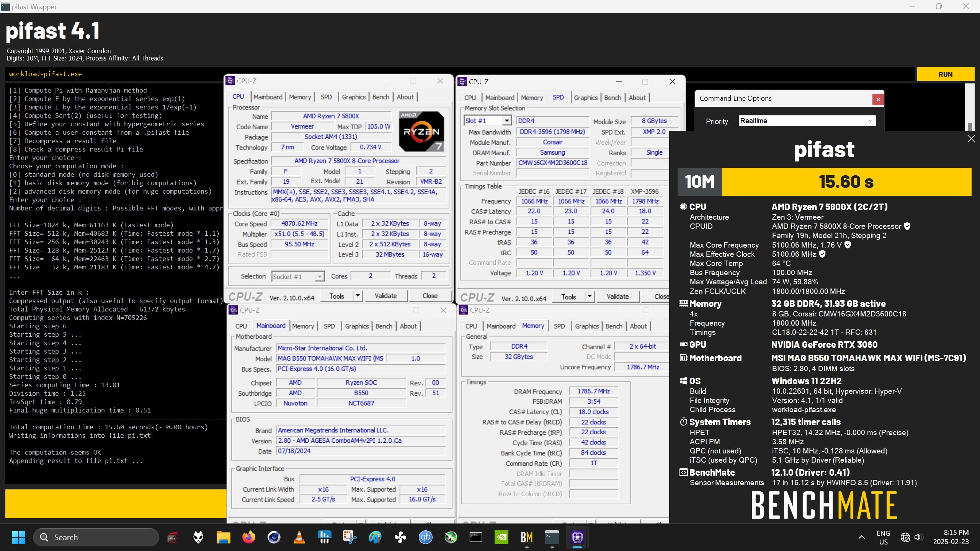
Task: Switch to Mainboard tab in top-left CPU-Z
Action: click(x=268, y=97)
